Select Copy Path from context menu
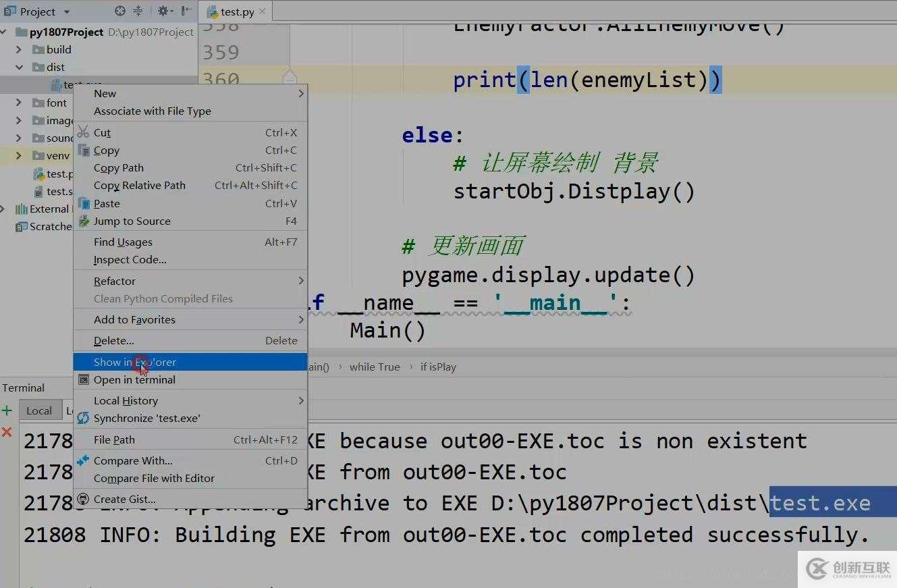 click(190, 167)
